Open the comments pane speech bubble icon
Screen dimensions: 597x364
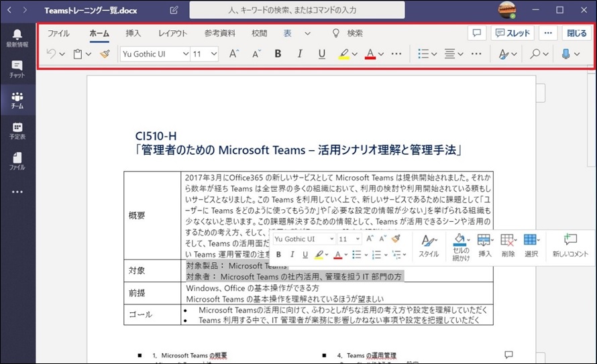click(x=477, y=33)
